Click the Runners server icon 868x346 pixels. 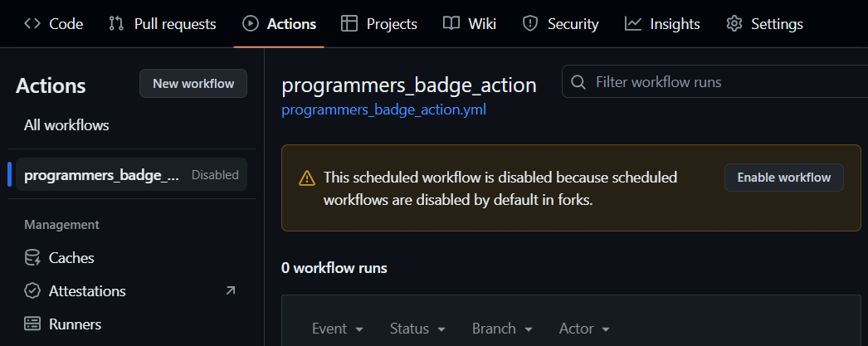point(32,324)
